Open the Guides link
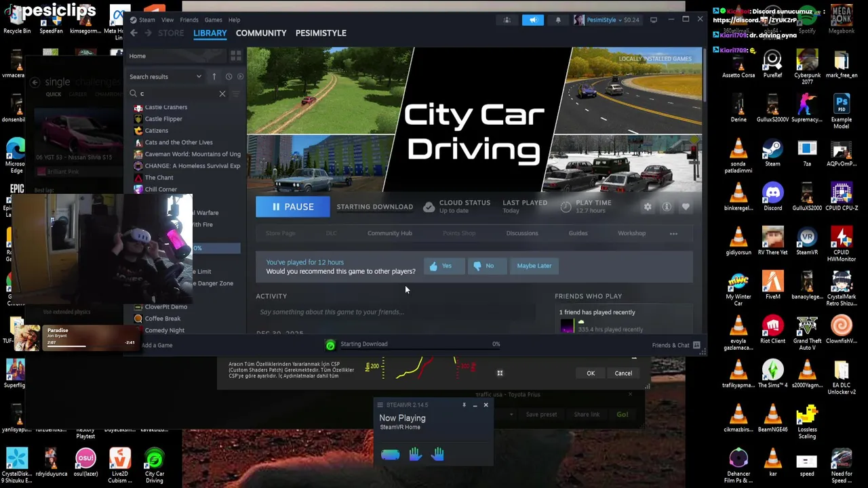Screen dimensions: 868x488 point(578,233)
